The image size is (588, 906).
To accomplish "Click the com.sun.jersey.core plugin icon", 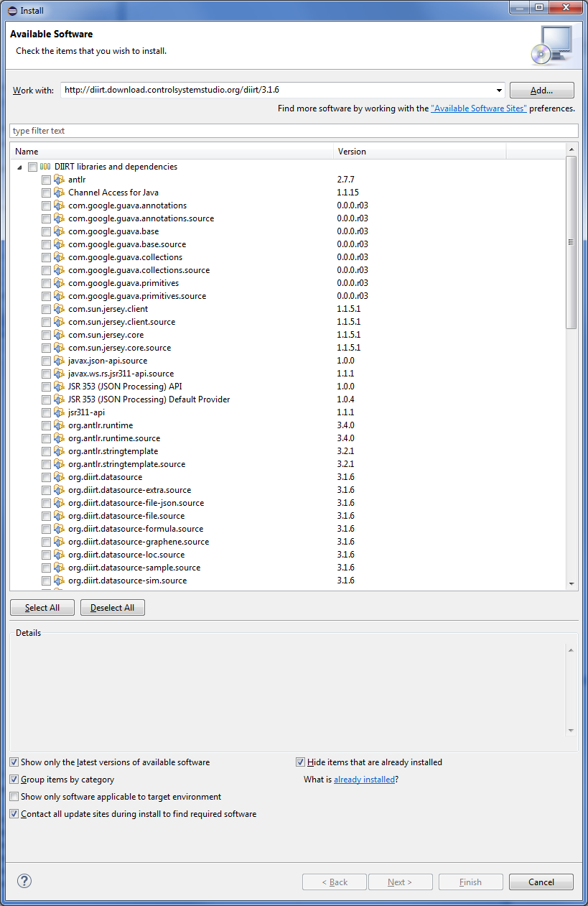I will 59,334.
